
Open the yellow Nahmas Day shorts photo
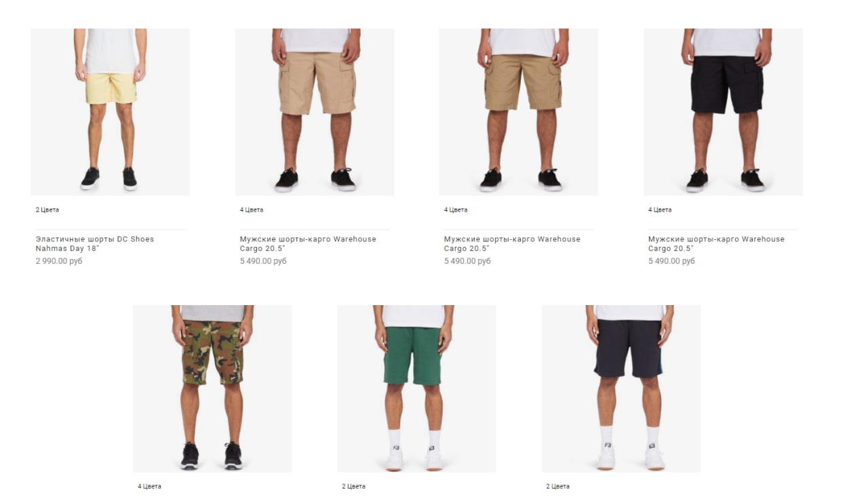(111, 112)
